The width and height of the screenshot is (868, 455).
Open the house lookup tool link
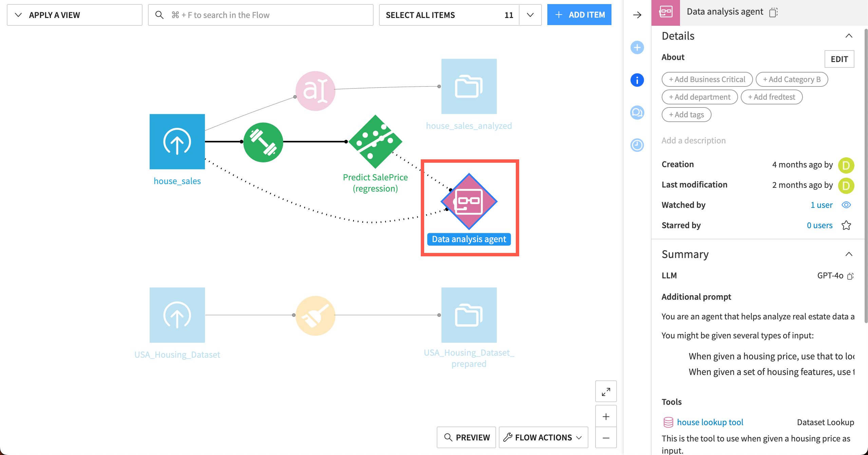coord(710,422)
